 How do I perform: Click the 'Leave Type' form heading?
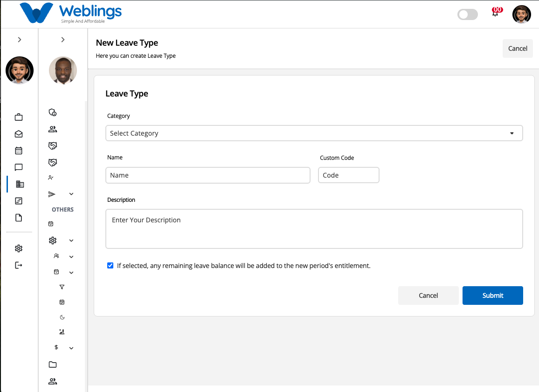pyautogui.click(x=127, y=93)
